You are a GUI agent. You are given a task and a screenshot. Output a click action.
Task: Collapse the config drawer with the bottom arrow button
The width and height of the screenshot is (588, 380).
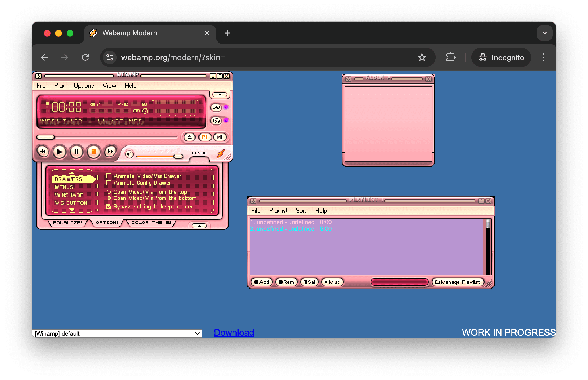(x=199, y=226)
